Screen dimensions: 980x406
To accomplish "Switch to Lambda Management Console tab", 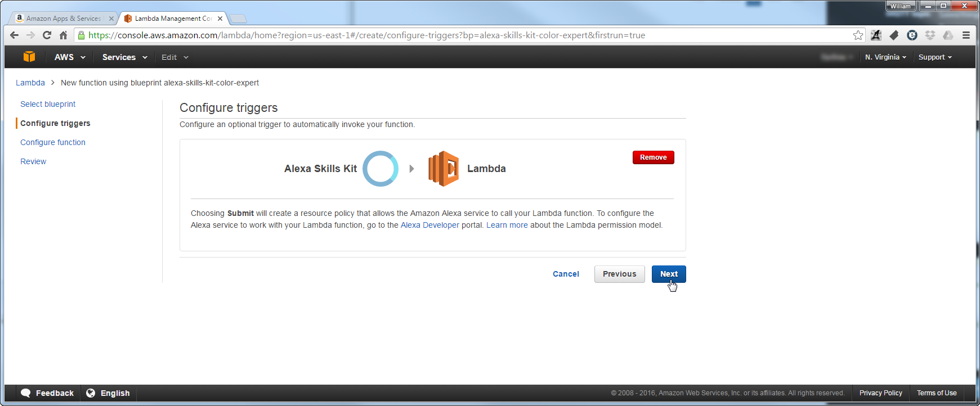I will [173, 19].
